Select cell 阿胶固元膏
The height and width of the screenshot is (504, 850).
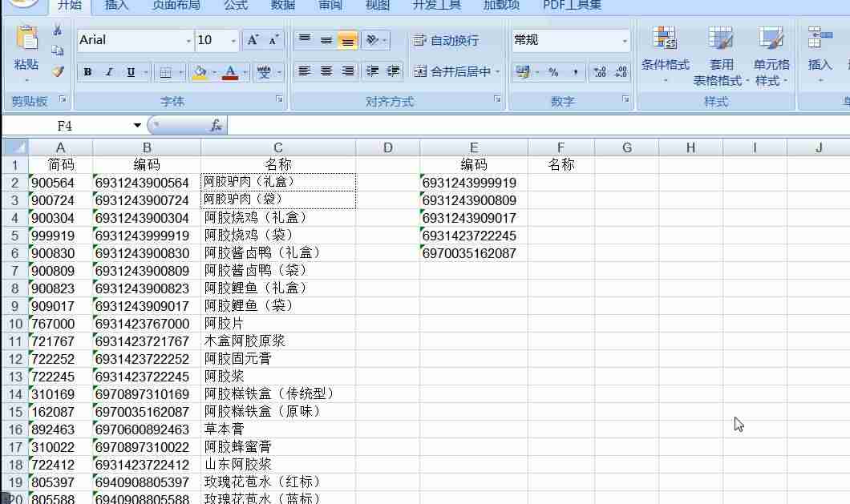point(278,359)
